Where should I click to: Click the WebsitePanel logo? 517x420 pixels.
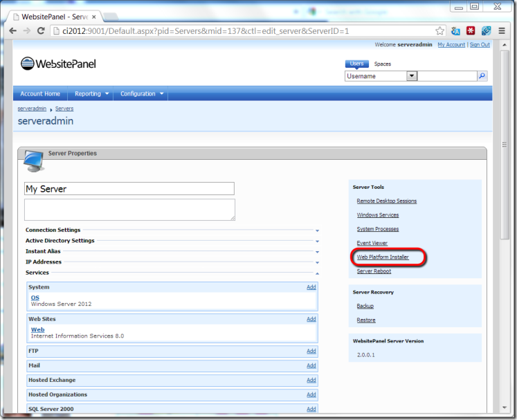pyautogui.click(x=58, y=64)
